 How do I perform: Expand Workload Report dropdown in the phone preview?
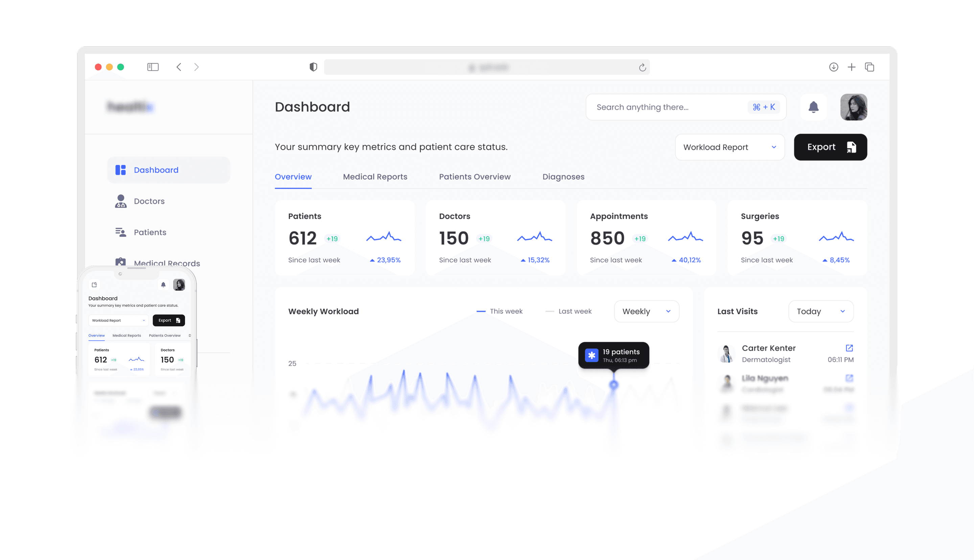118,320
